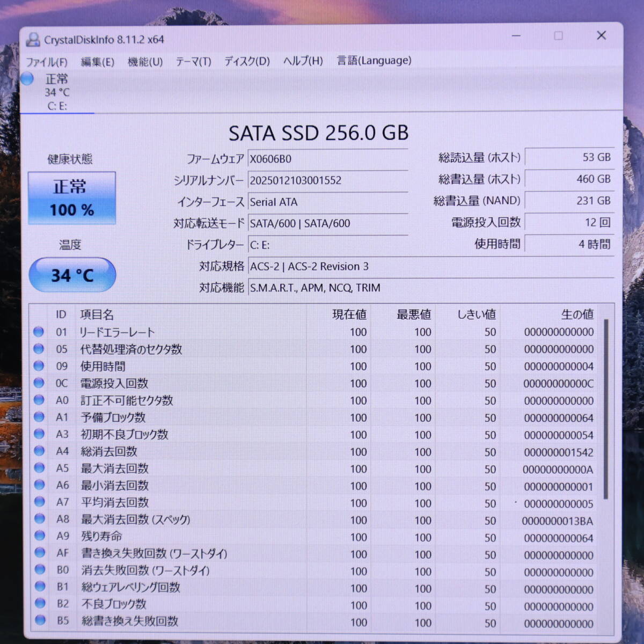The width and height of the screenshot is (644, 644).
Task: Minimize the CrystalDiskInfo window
Action: pos(516,36)
